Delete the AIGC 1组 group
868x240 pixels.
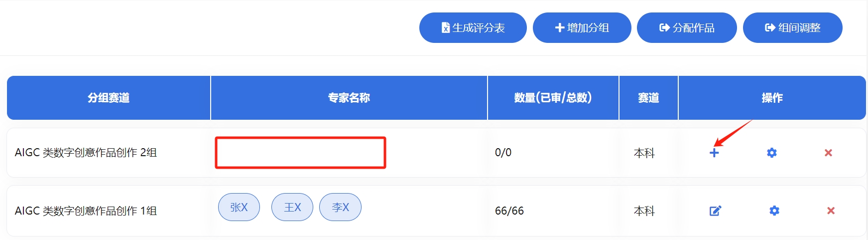(831, 211)
